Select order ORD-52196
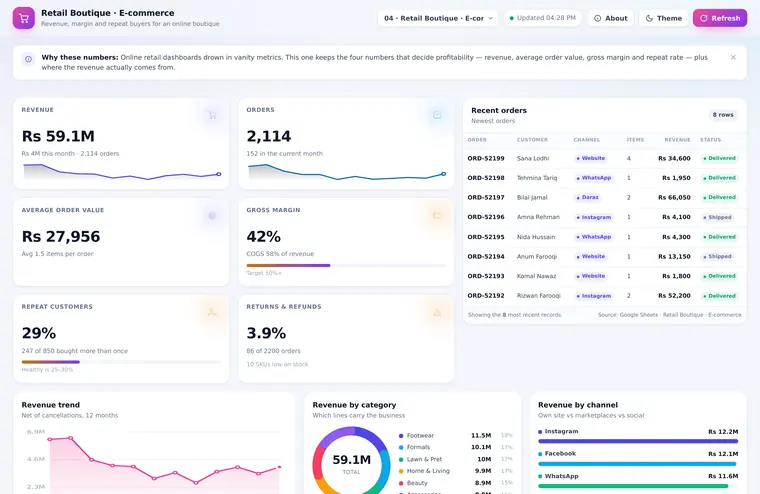Image resolution: width=760 pixels, height=494 pixels. [604, 217]
